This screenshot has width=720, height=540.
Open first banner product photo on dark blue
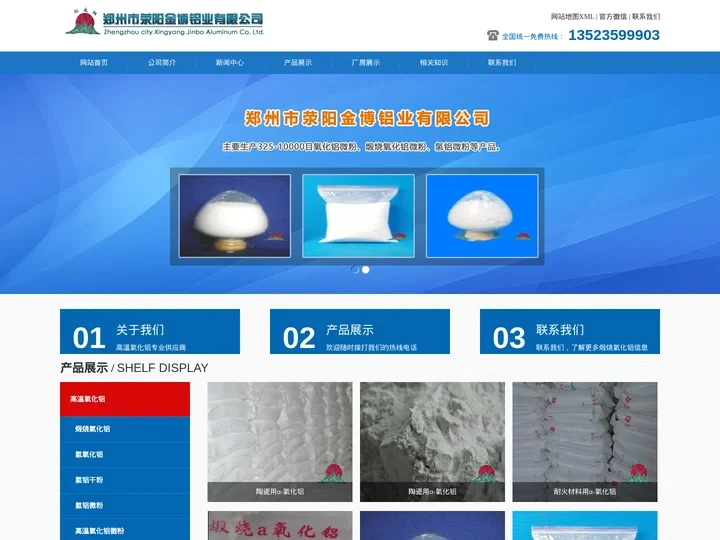click(x=235, y=216)
